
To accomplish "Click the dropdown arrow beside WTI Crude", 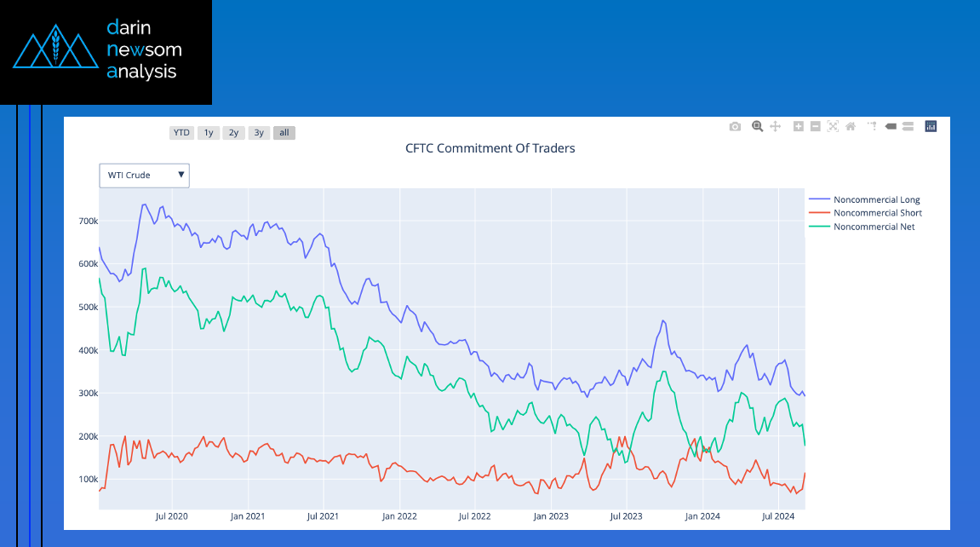I will click(181, 175).
